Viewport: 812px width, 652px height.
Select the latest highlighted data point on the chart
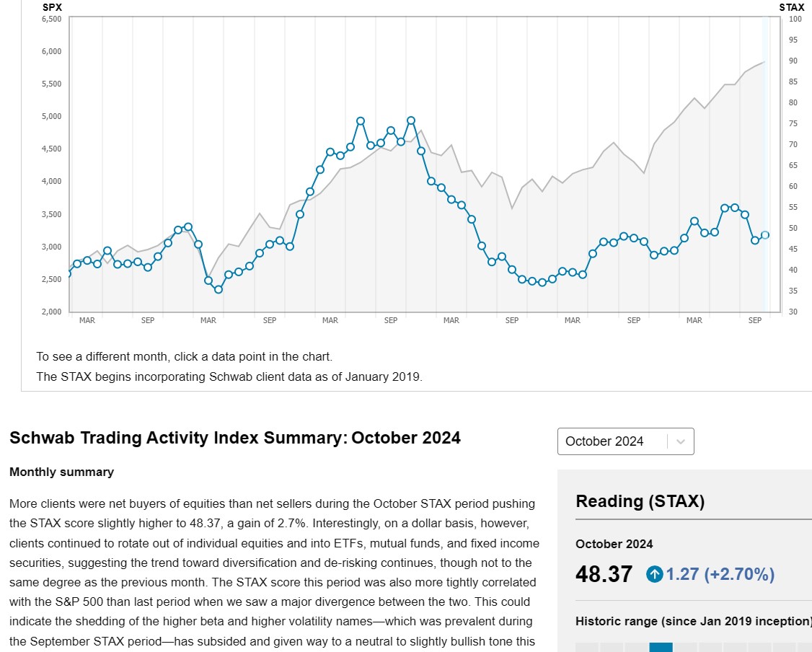coord(765,235)
